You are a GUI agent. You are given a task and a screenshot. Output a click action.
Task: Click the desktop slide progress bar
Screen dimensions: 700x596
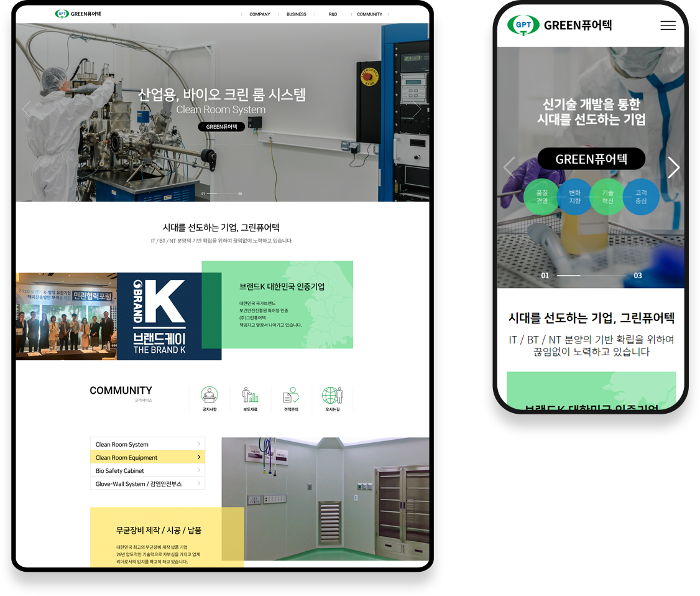(x=221, y=193)
